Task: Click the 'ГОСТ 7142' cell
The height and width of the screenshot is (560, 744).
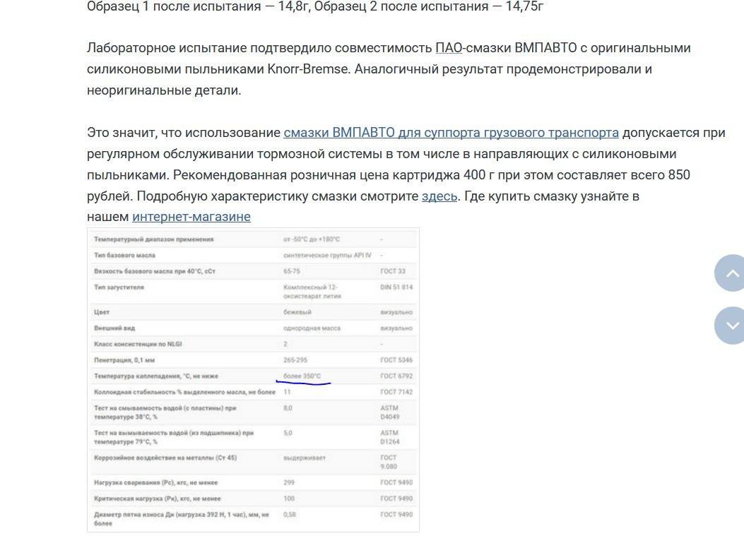Action: click(x=396, y=392)
